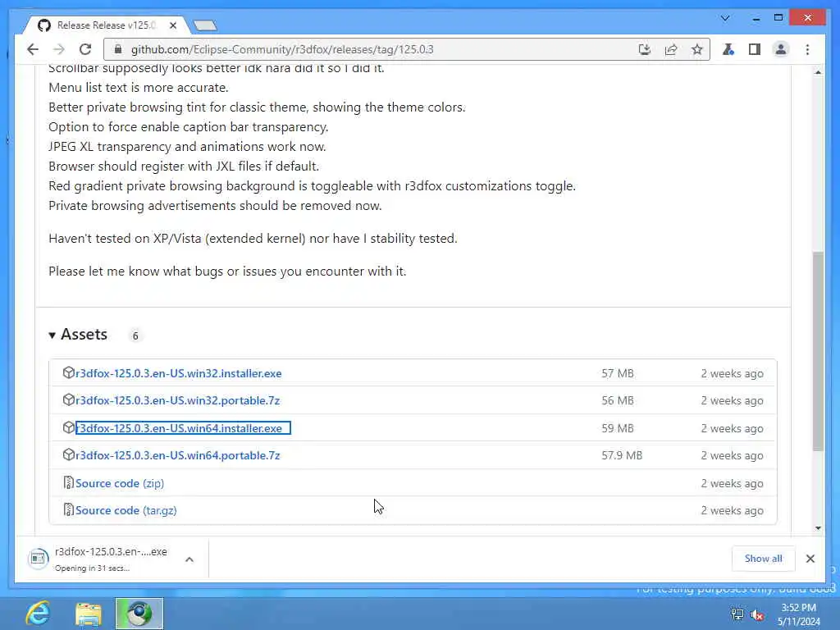Click package icon beside win32.installer.exe

69,373
